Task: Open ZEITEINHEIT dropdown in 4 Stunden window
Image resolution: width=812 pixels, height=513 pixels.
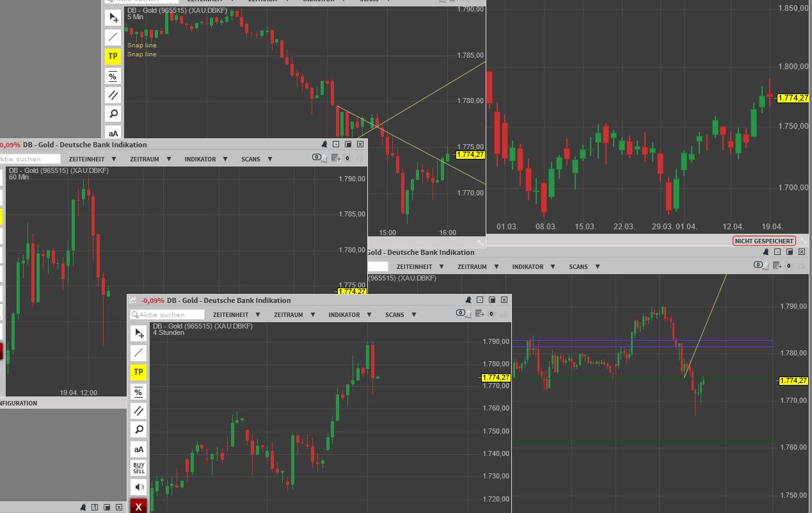Action: pos(237,314)
